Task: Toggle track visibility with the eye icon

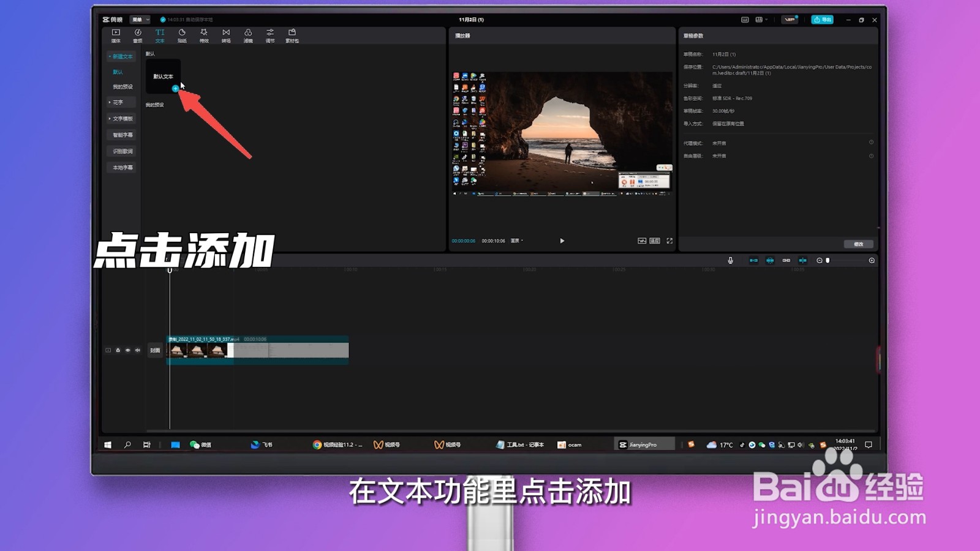Action: [127, 350]
